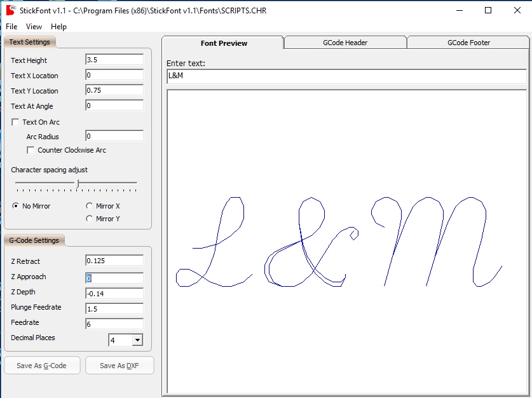Click the Text At Angle field
532x398 pixels.
(114, 106)
